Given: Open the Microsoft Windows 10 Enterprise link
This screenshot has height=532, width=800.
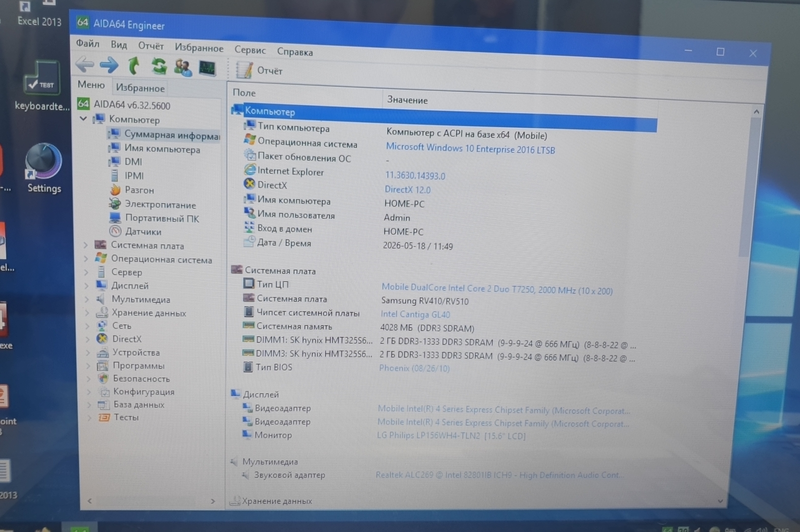Looking at the screenshot, I should [470, 148].
